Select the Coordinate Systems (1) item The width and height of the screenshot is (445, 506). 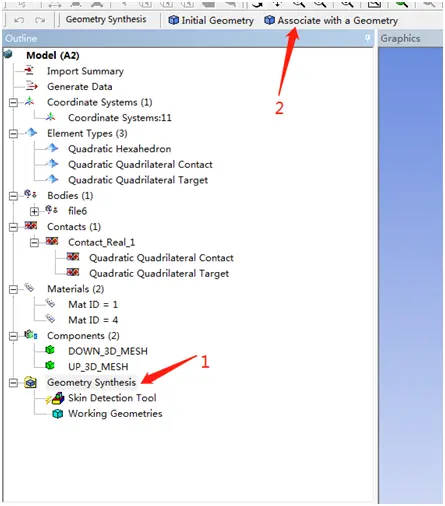pyautogui.click(x=100, y=102)
